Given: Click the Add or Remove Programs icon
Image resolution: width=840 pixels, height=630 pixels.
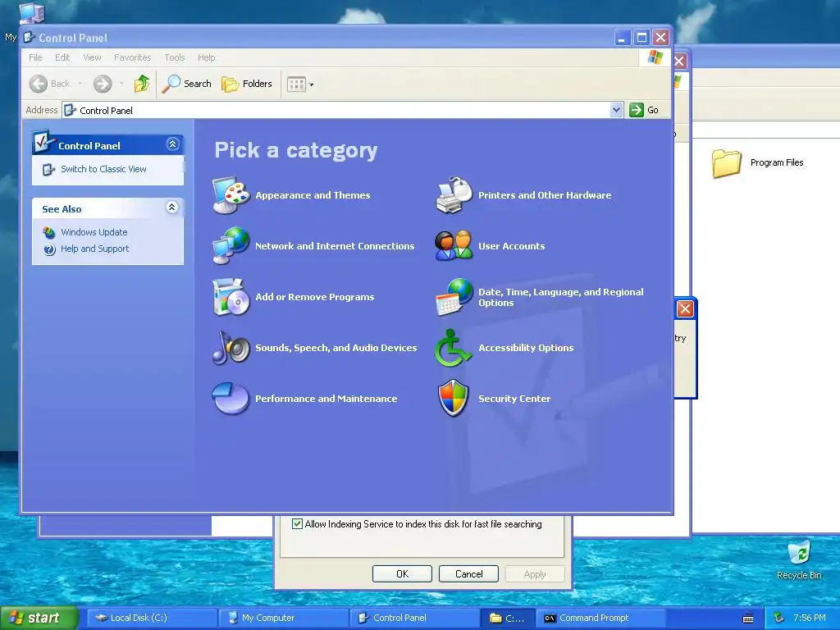Looking at the screenshot, I should pyautogui.click(x=231, y=297).
